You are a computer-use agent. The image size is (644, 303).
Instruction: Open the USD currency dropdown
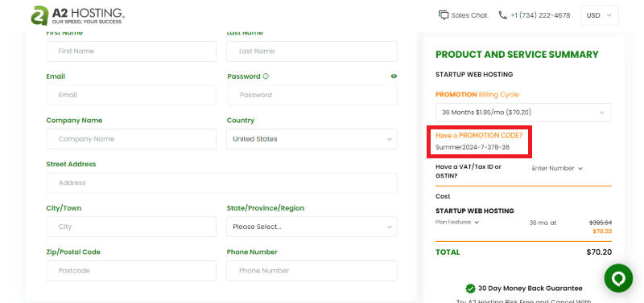click(x=599, y=15)
